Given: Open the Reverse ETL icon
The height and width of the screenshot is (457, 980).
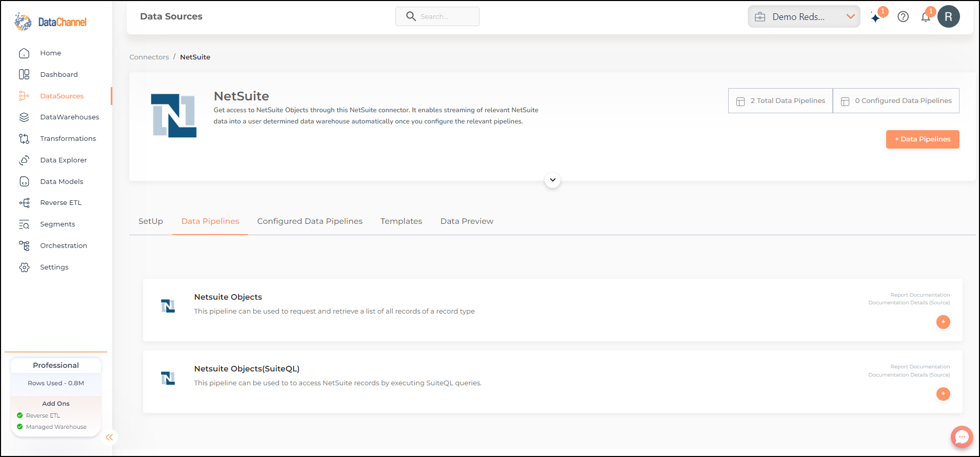Looking at the screenshot, I should click(x=24, y=203).
